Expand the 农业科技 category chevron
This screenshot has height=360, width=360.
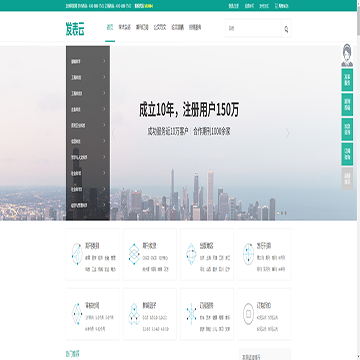(x=104, y=109)
